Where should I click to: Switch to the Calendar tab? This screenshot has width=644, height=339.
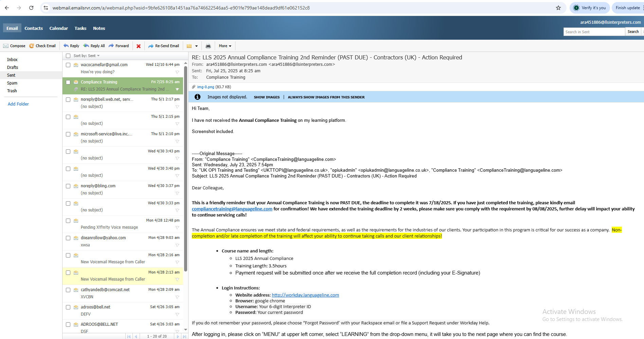pos(58,28)
